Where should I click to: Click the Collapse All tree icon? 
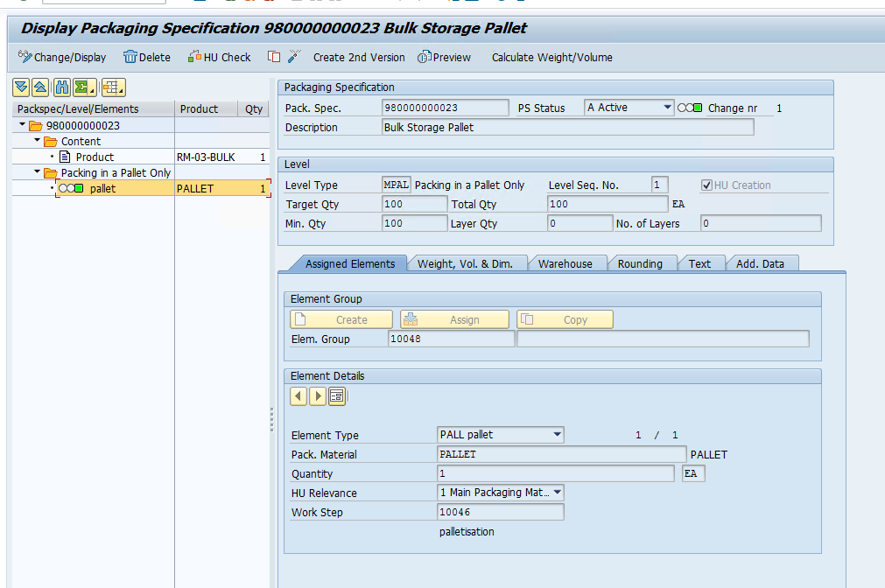pos(40,87)
